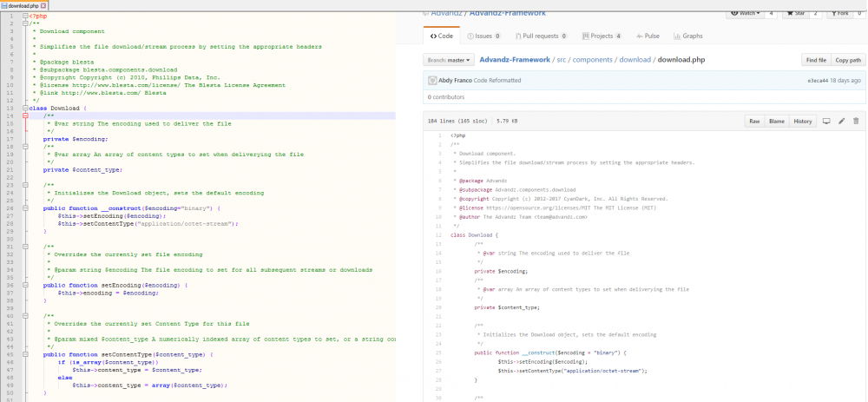This screenshot has height=402, width=868.
Task: View the Raw file
Action: pos(754,122)
